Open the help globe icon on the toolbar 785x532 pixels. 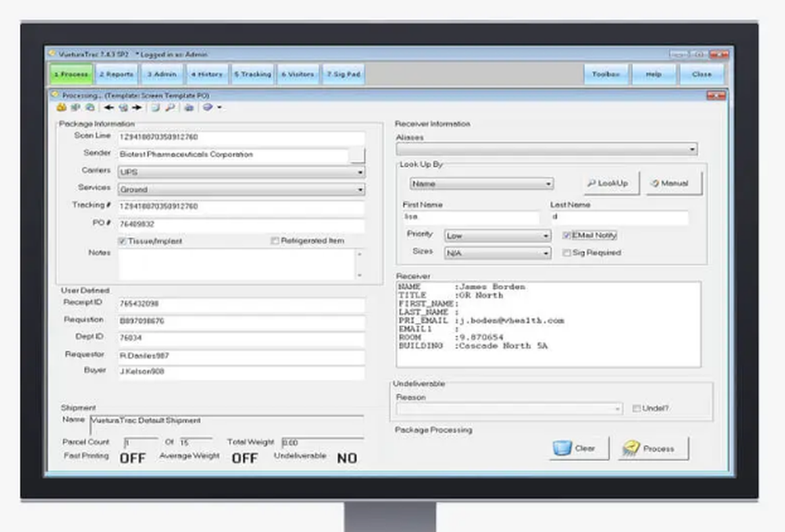tap(207, 107)
